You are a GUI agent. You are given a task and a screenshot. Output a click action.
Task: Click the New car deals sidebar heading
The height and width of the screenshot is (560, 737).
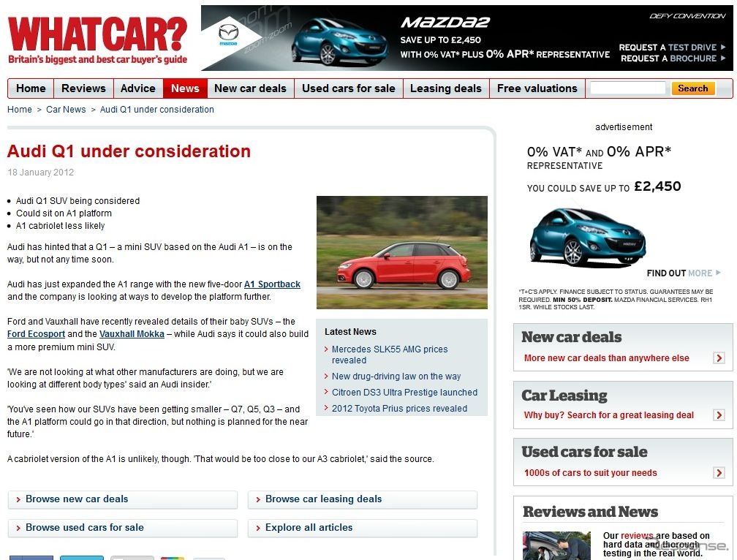pyautogui.click(x=571, y=337)
